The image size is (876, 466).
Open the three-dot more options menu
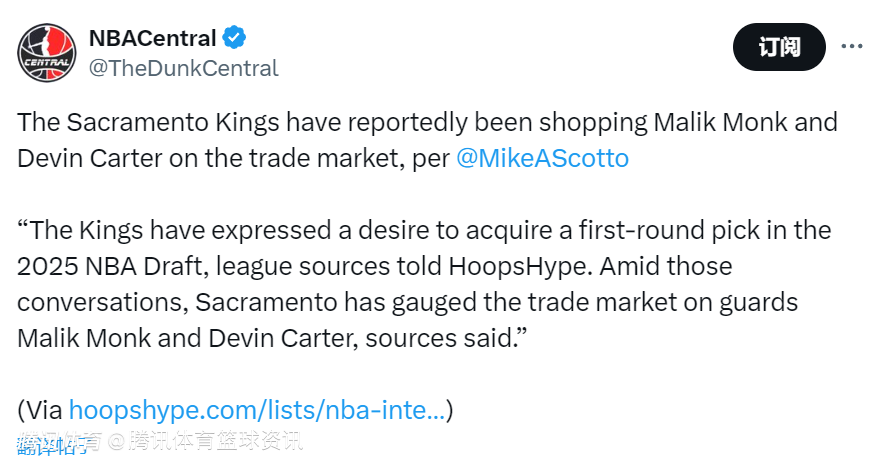tap(851, 46)
